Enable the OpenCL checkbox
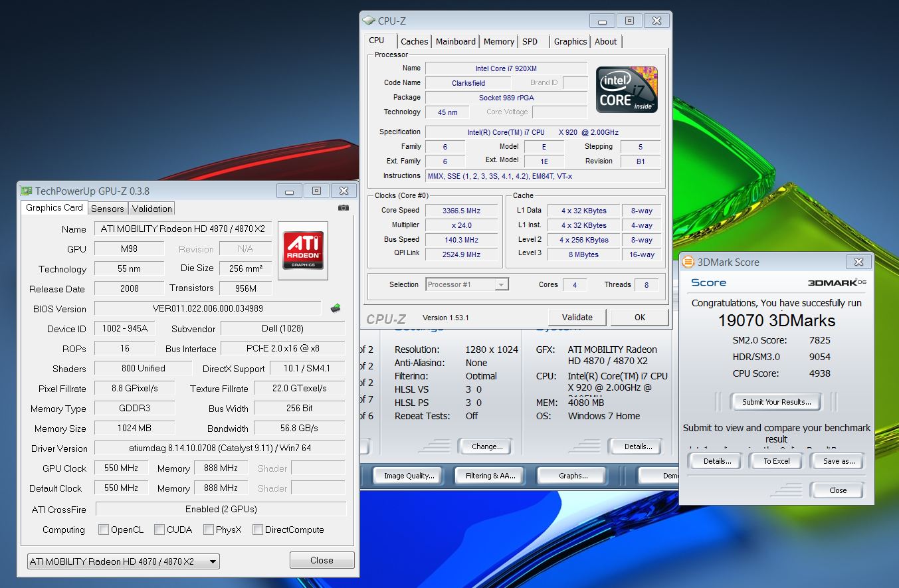 pos(104,530)
